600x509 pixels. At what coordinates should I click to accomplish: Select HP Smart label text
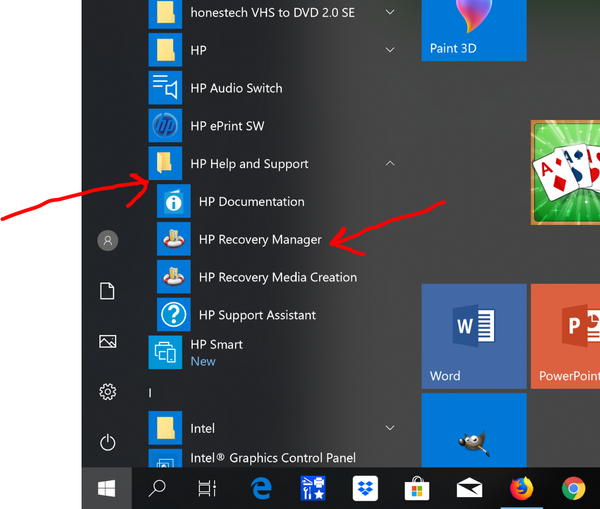(x=217, y=345)
